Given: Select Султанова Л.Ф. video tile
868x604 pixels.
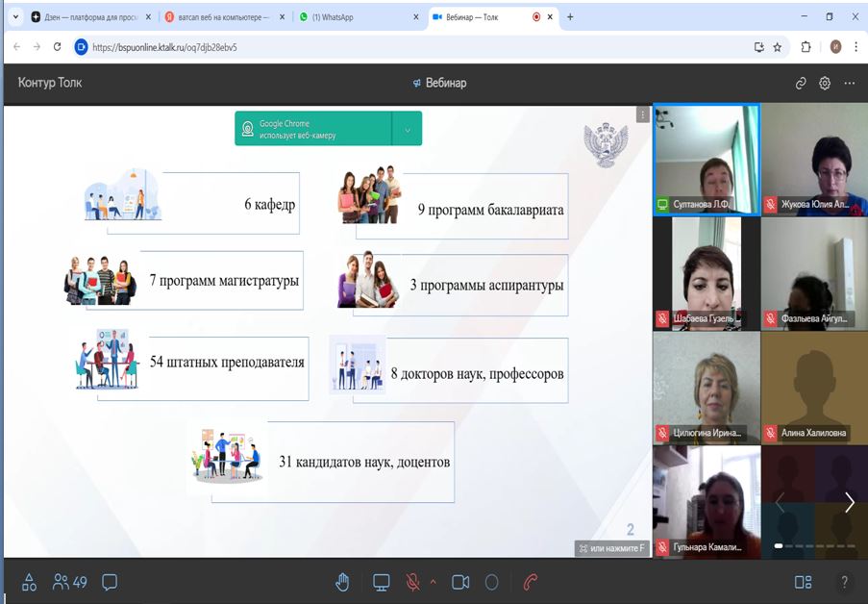Looking at the screenshot, I should [706, 159].
